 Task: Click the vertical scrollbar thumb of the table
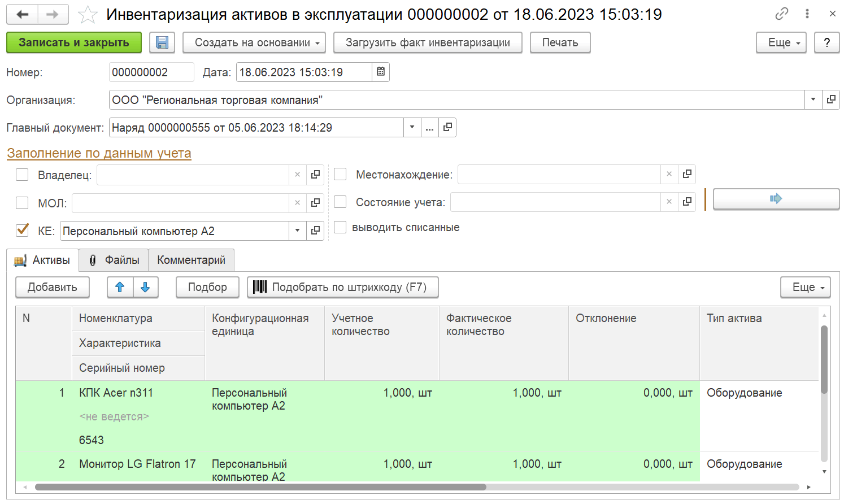(824, 359)
